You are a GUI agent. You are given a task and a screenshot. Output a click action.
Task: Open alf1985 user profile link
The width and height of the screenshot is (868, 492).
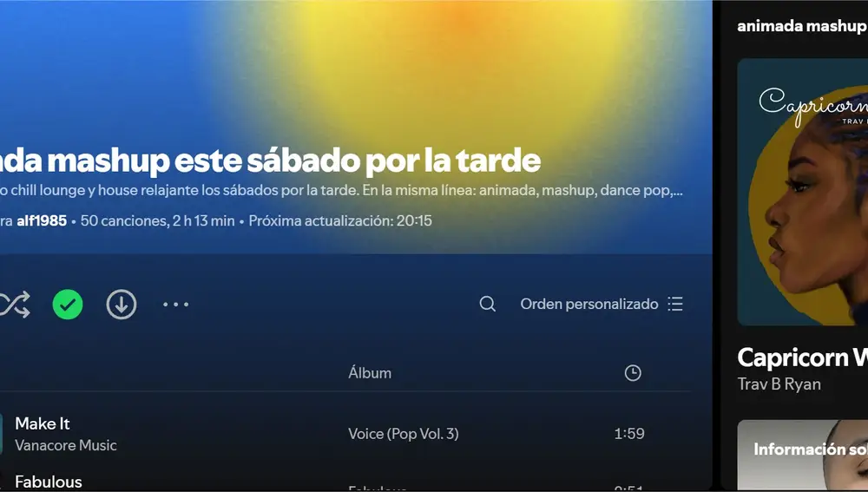point(42,220)
